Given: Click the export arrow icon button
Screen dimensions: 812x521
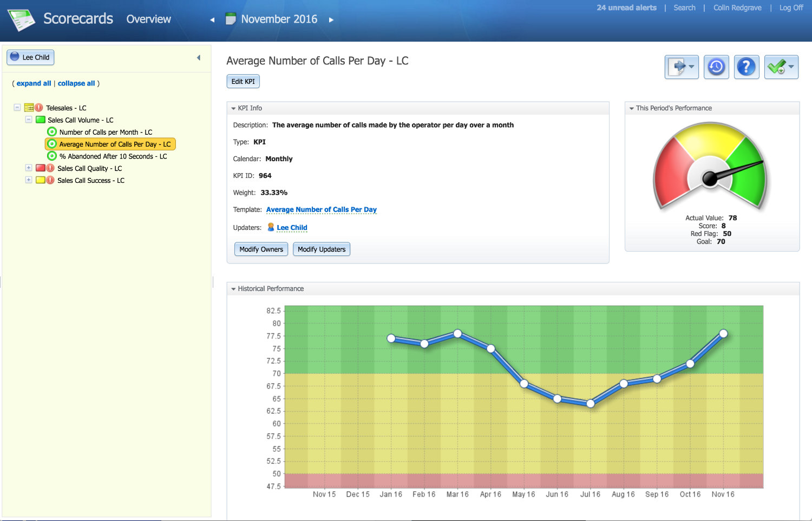Looking at the screenshot, I should 682,67.
